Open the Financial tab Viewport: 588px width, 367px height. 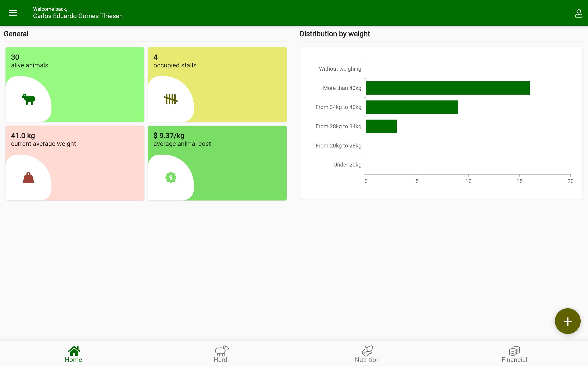[514, 354]
